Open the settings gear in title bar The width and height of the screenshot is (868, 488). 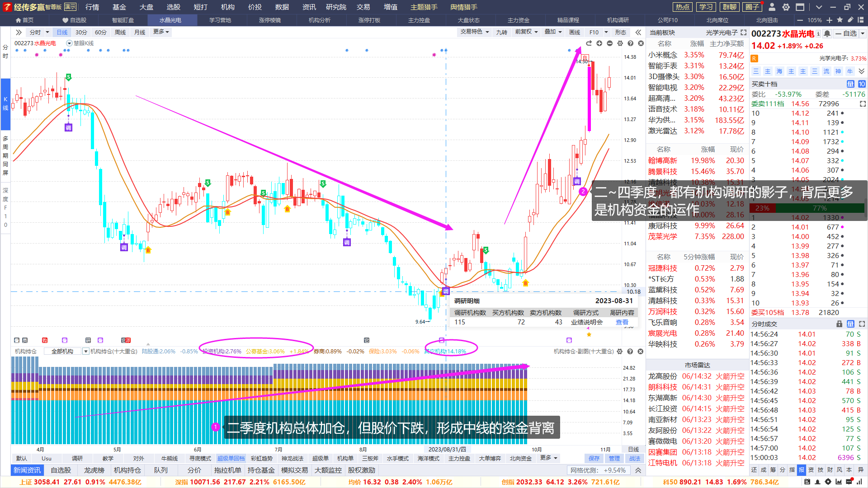[786, 7]
